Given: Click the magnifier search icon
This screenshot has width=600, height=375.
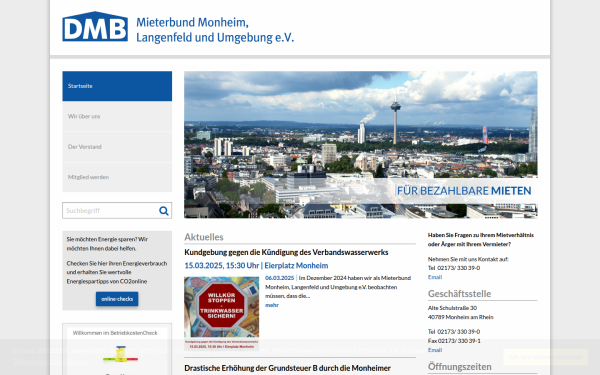Looking at the screenshot, I should pyautogui.click(x=164, y=210).
